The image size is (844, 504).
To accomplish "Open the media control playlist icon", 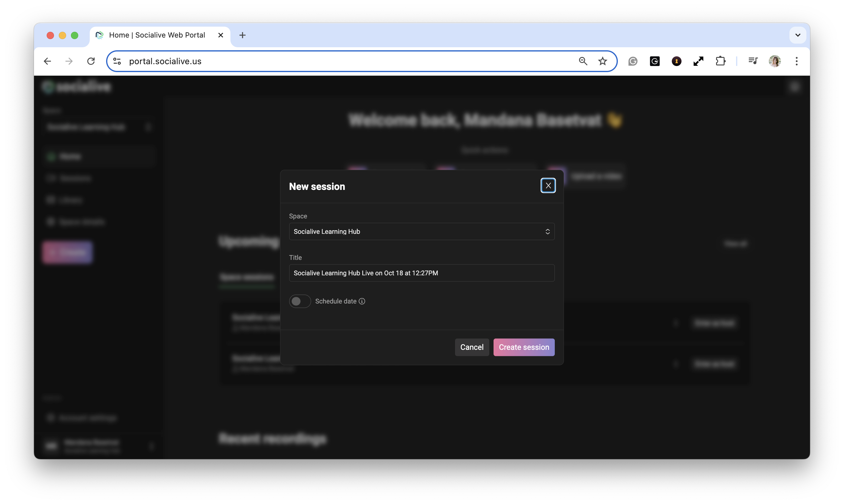I will coord(752,61).
